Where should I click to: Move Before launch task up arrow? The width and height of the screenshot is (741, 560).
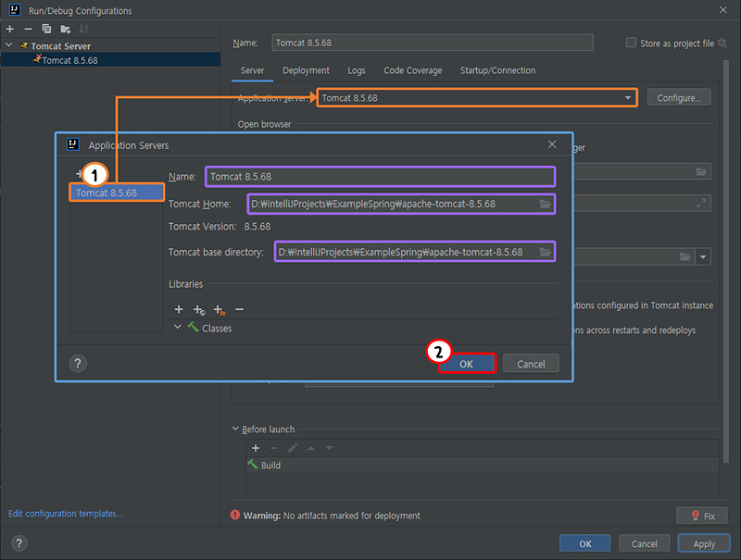pyautogui.click(x=311, y=448)
